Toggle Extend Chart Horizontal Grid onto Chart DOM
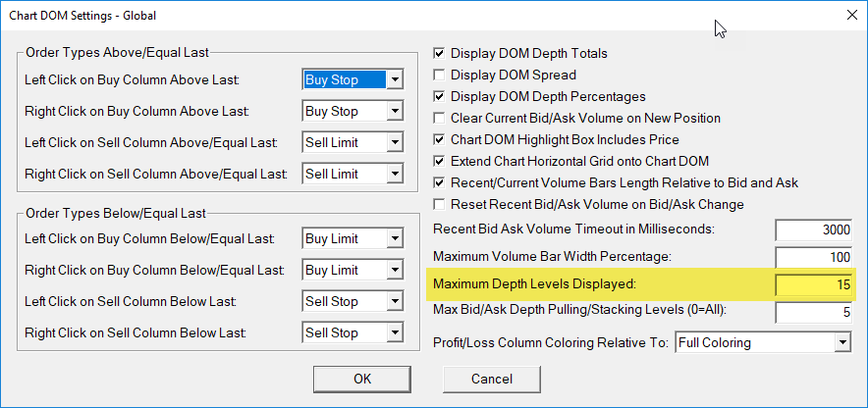Image resolution: width=868 pixels, height=408 pixels. point(439,161)
